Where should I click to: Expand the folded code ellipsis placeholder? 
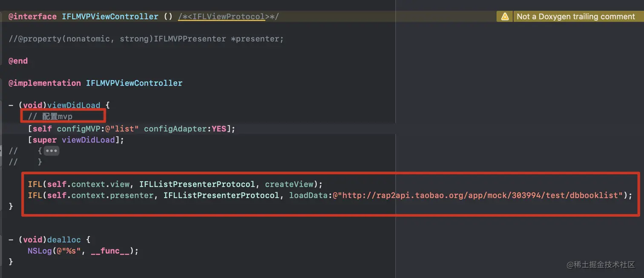52,151
